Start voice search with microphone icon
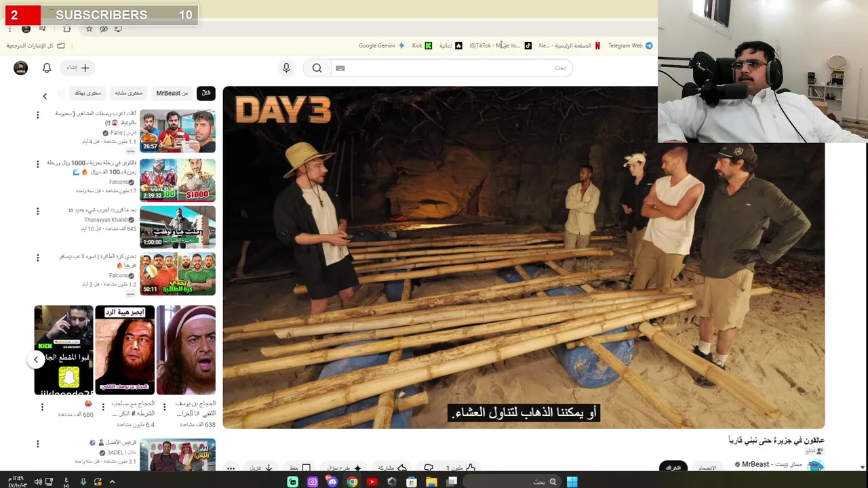This screenshot has height=488, width=868. click(x=286, y=68)
